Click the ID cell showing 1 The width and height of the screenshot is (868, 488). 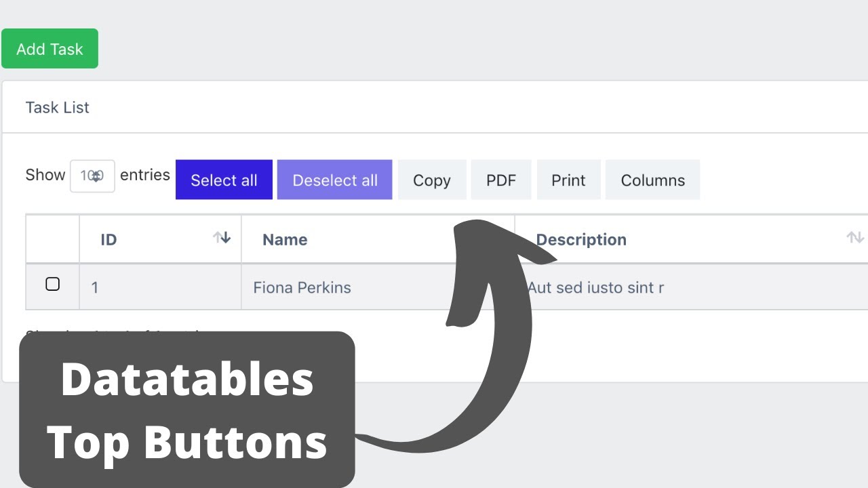160,287
